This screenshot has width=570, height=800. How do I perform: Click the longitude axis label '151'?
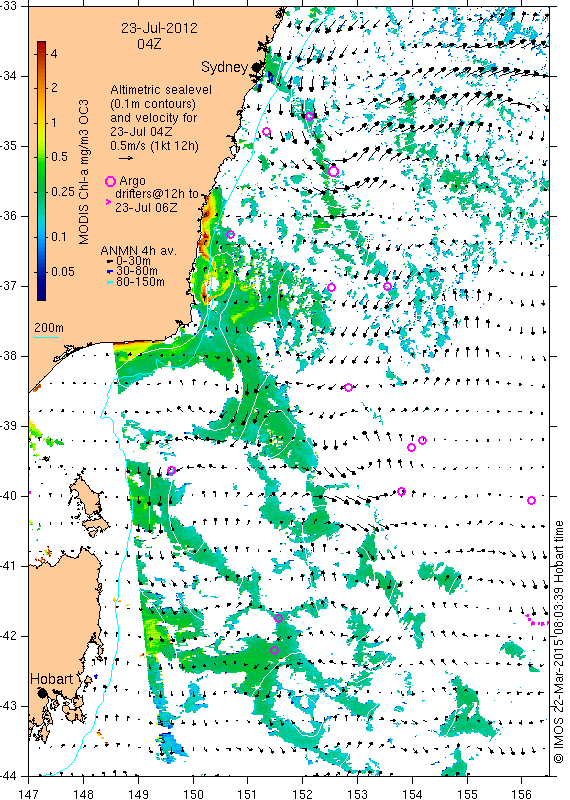247,794
